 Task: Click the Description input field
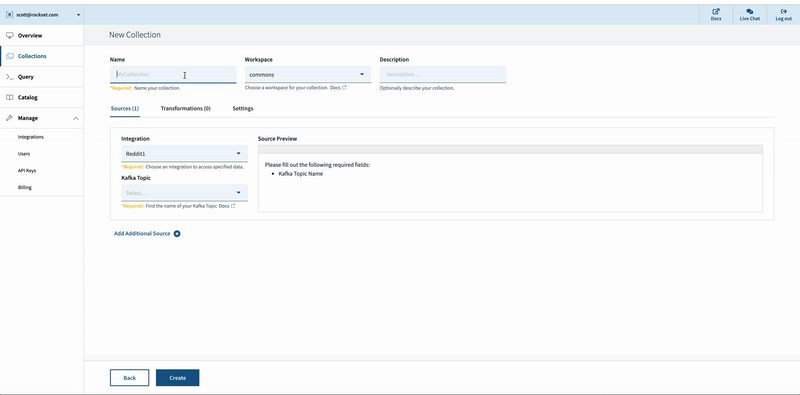tap(443, 75)
